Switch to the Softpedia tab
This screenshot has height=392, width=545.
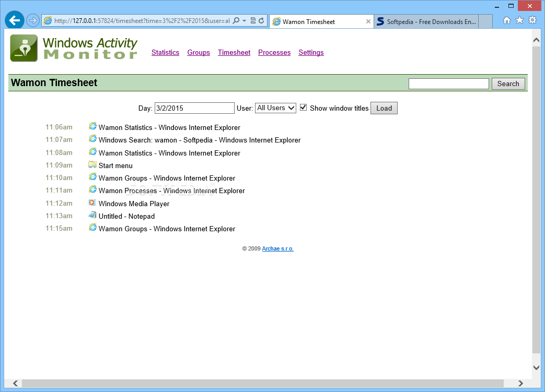pos(426,21)
